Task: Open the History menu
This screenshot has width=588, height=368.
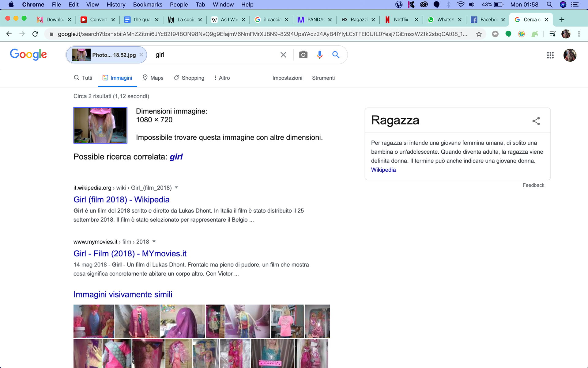Action: coord(116,5)
